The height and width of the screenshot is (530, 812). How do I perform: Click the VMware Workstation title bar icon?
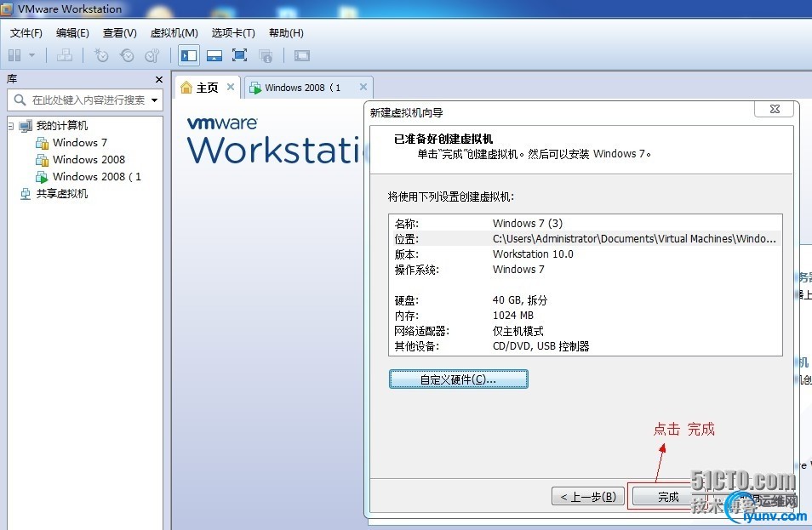click(7, 9)
